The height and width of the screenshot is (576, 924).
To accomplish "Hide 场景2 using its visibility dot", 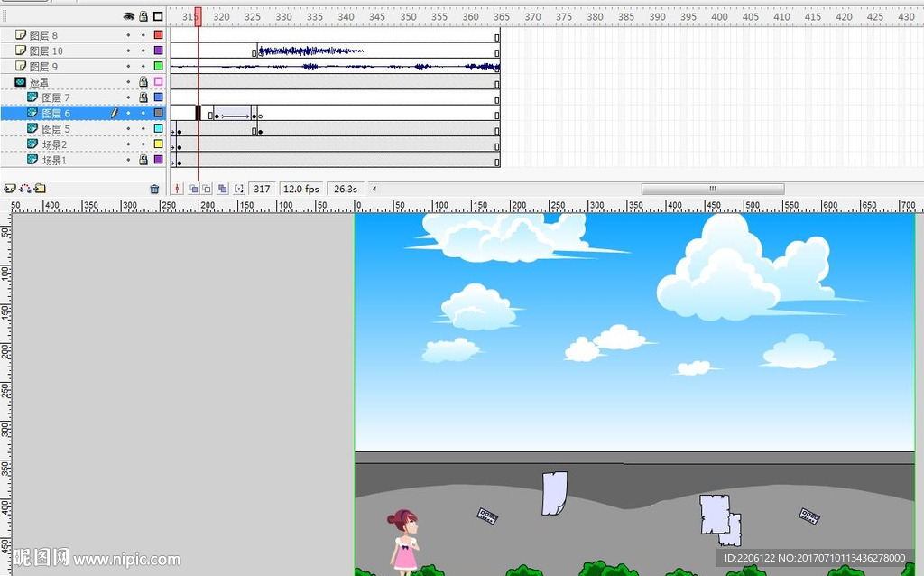I will click(x=128, y=144).
